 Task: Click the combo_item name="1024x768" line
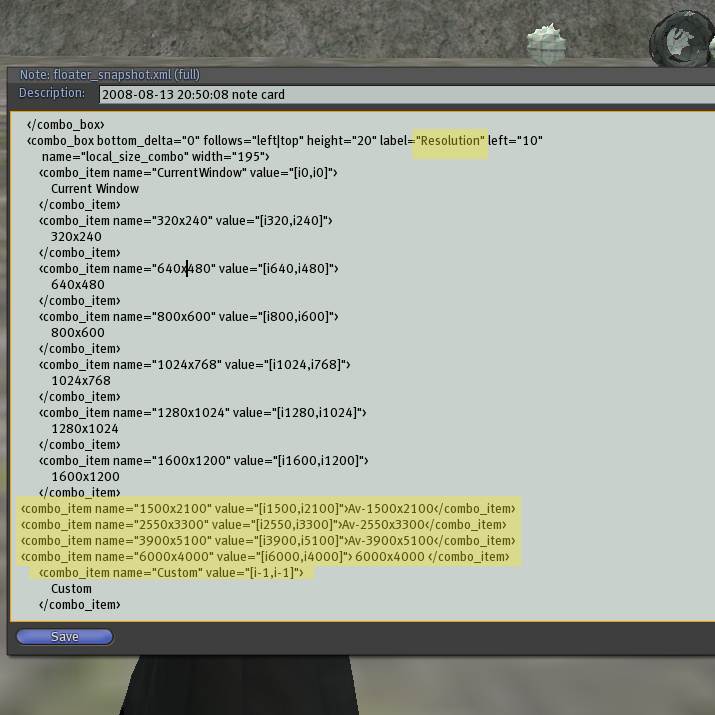click(194, 365)
